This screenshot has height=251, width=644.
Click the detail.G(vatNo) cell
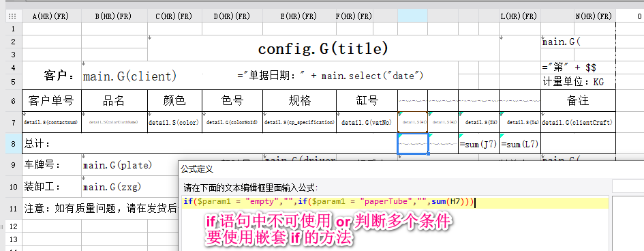point(367,122)
